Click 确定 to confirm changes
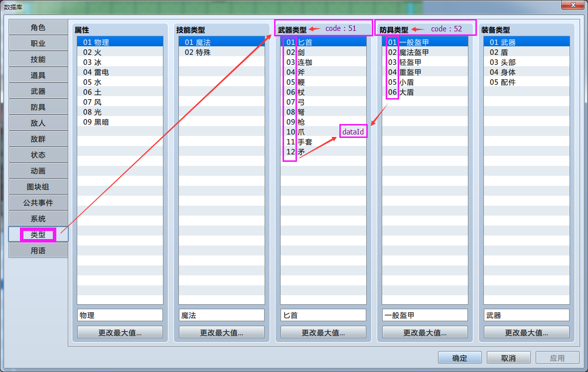The height and width of the screenshot is (372, 588). pos(460,358)
